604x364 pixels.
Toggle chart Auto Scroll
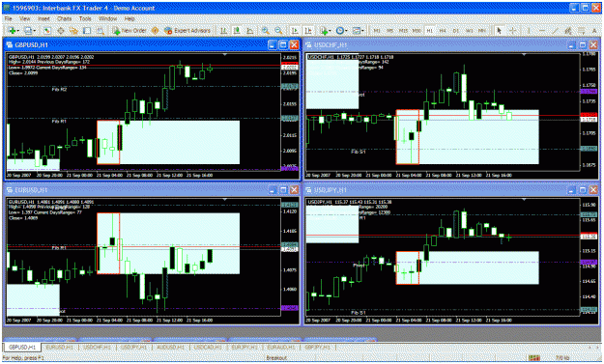click(x=295, y=30)
